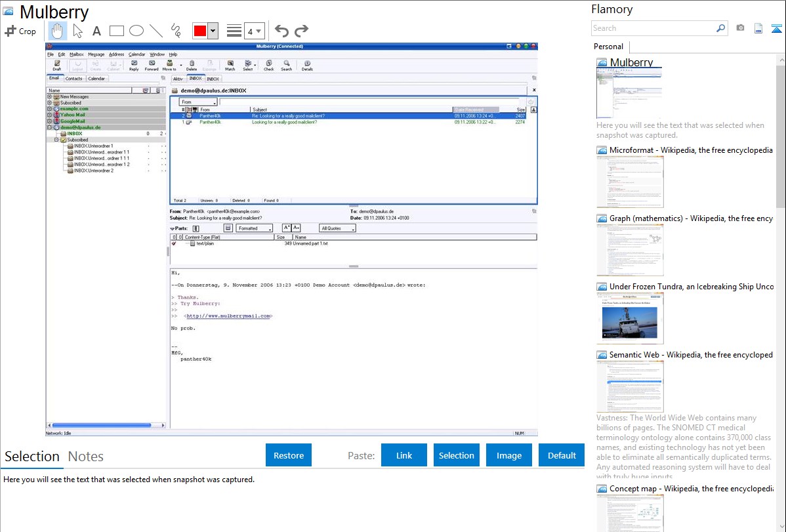Expand the example.com account node

(49, 109)
